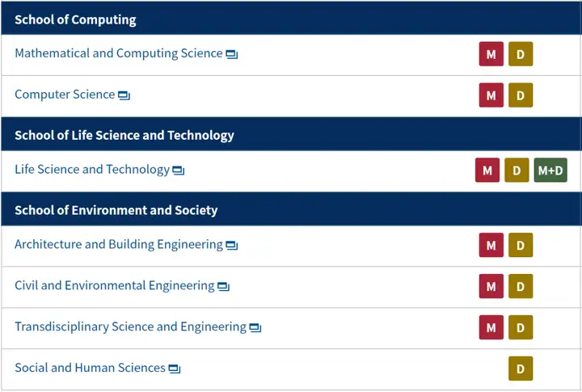Click the new-window icon beside Social and Human Sciences
582x392 pixels.
(175, 369)
